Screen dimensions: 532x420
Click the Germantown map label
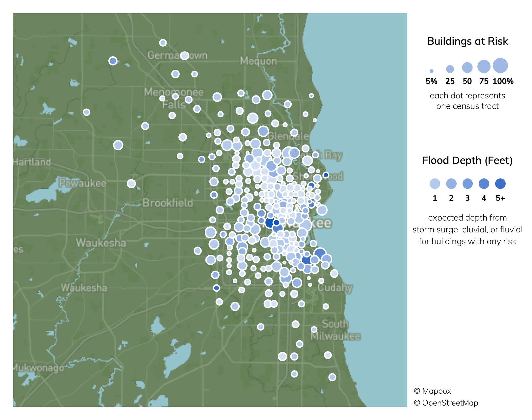pyautogui.click(x=178, y=55)
